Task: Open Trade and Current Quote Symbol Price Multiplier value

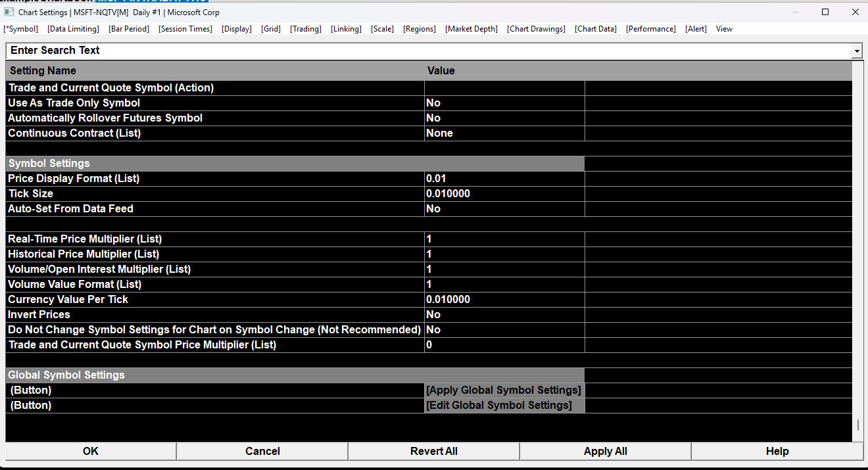Action: click(x=504, y=345)
